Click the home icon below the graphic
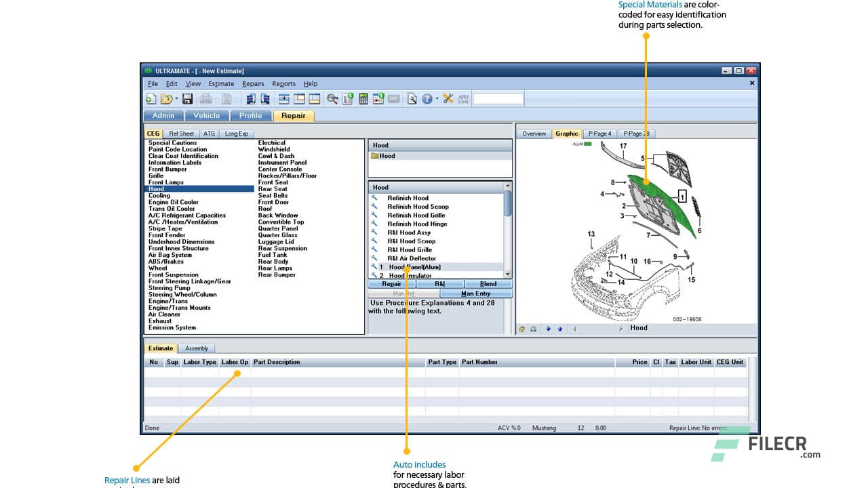 point(522,329)
